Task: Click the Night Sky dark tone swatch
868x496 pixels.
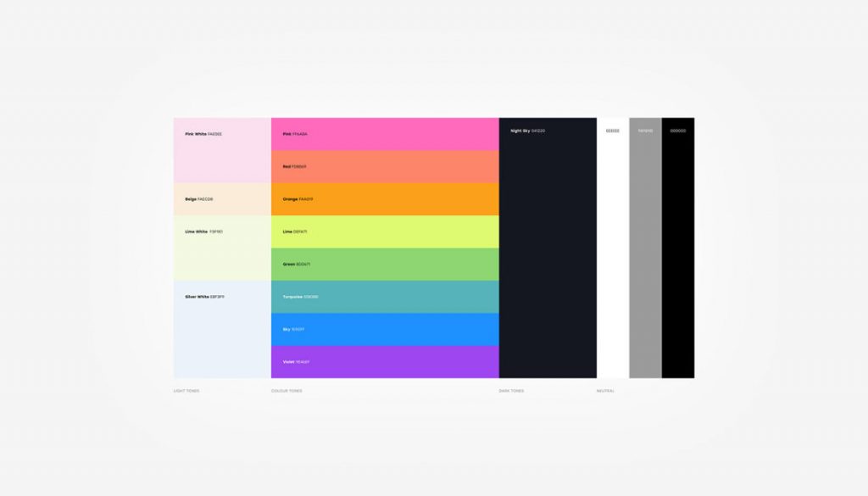Action: coord(548,248)
